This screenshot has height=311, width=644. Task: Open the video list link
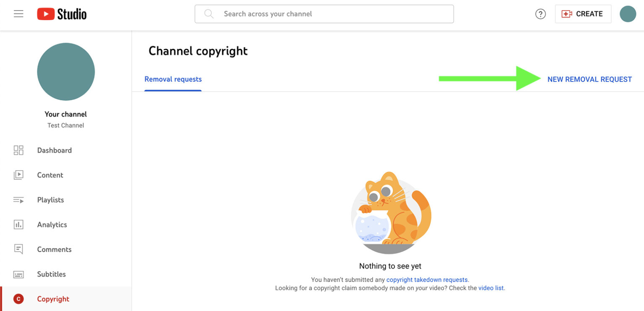click(491, 288)
